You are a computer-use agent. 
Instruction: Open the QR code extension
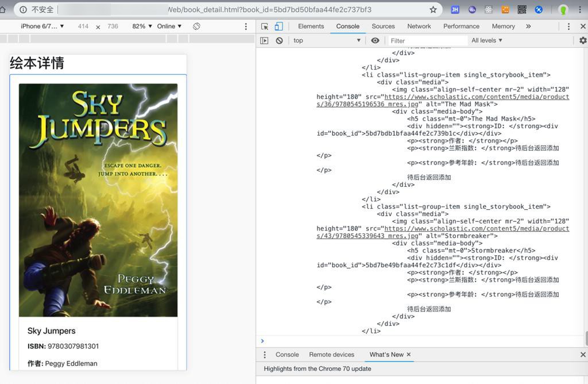522,10
